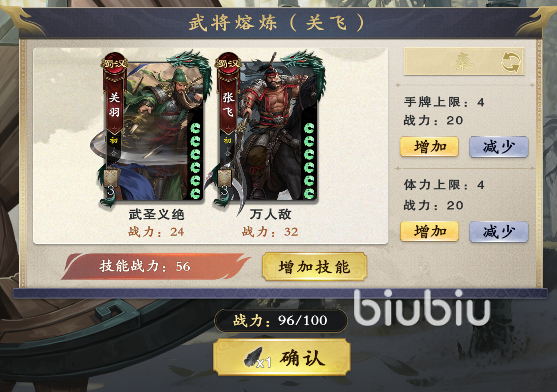
Task: Click the 蜀汉 faction badge on 关羽 card
Action: pyautogui.click(x=114, y=63)
